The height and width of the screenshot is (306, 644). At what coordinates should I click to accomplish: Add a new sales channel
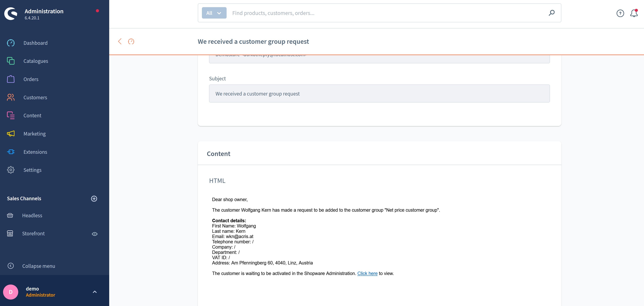(x=94, y=199)
